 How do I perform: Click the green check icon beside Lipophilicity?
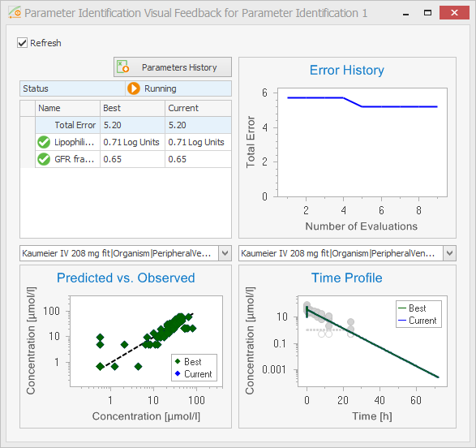[44, 142]
